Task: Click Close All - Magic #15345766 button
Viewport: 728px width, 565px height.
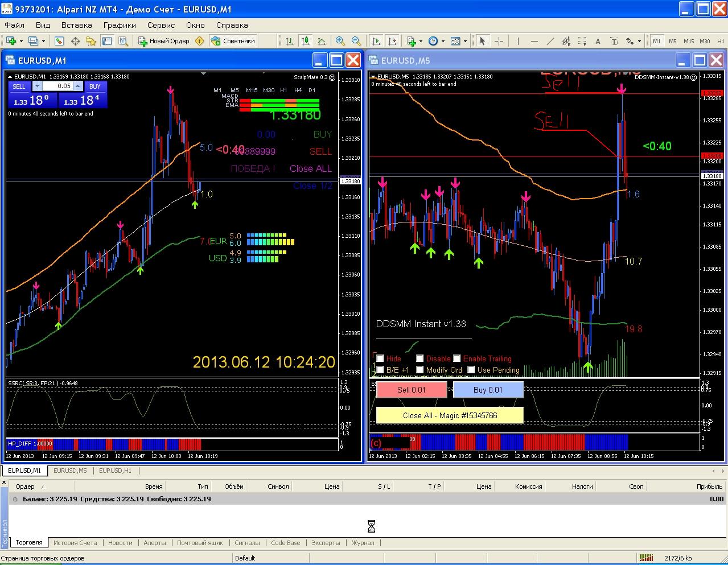Action: click(x=450, y=415)
